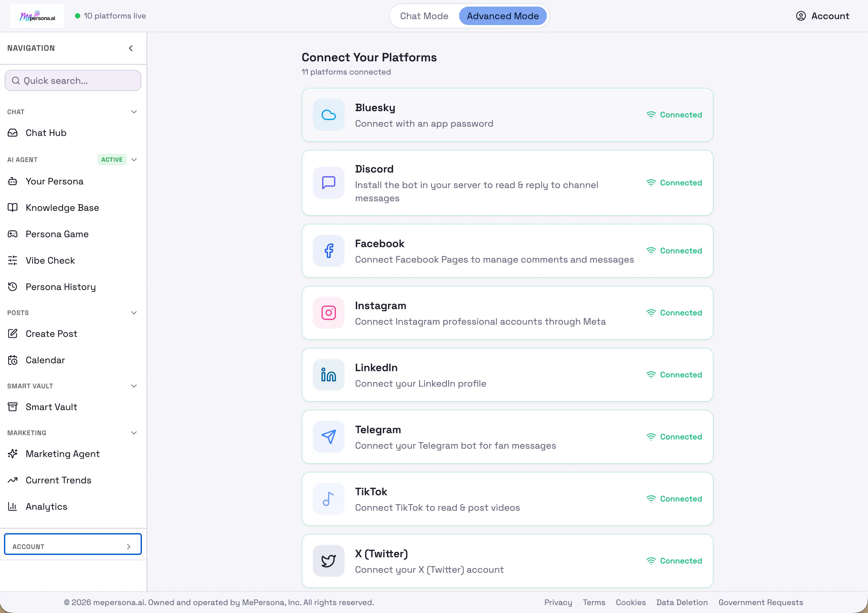868x613 pixels.
Task: Open the Privacy link
Action: pos(558,602)
